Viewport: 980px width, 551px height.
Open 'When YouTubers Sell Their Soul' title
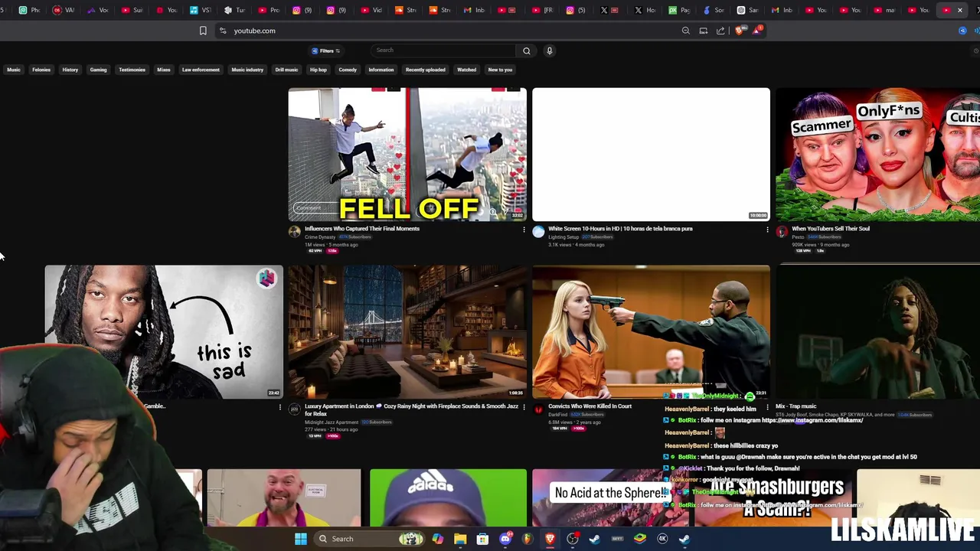click(x=831, y=229)
